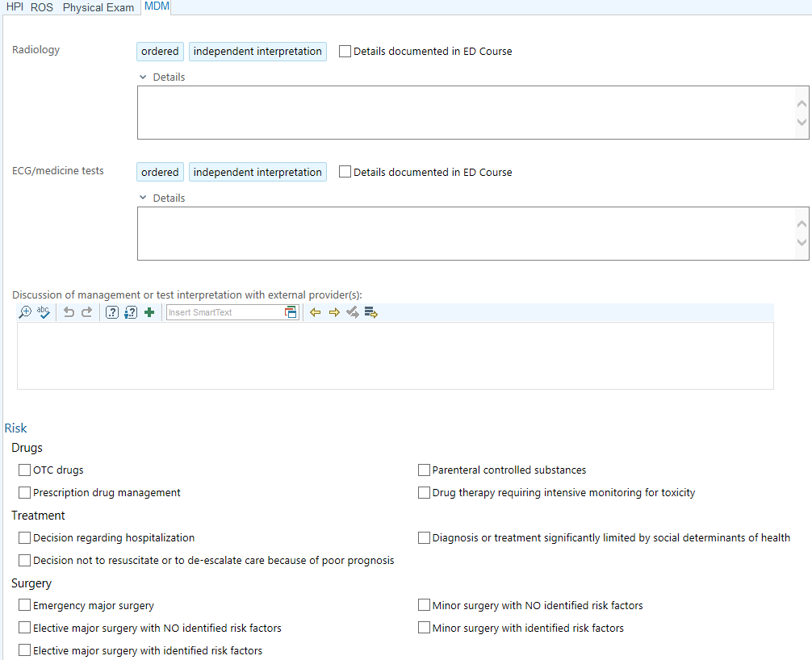Click the SmartList question-mark box icon

click(112, 312)
